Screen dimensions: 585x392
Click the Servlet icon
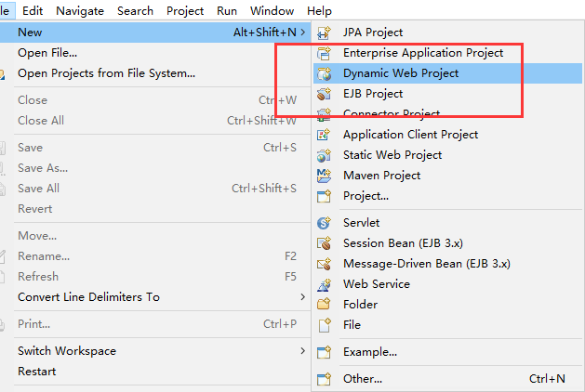pyautogui.click(x=324, y=223)
